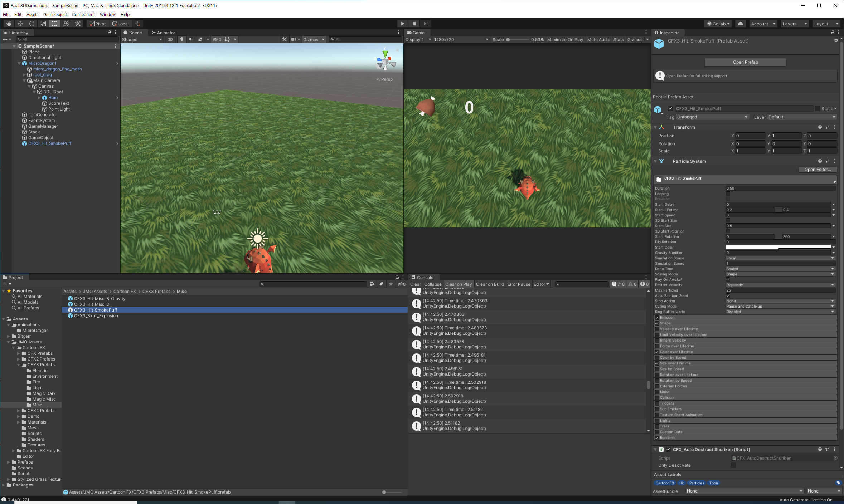The width and height of the screenshot is (844, 504).
Task: Click Inspector prefab settings gear
Action: pos(836,40)
